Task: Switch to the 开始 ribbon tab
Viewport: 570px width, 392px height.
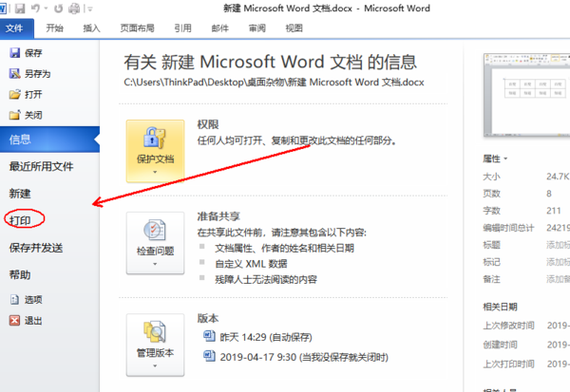Action: (54, 28)
